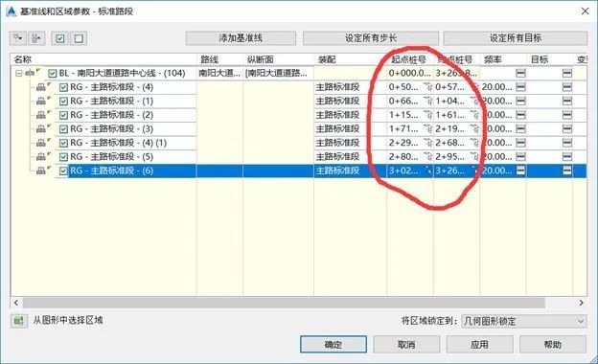Viewport: 598px width, 364px height.
Task: Click 确定 button
Action: click(333, 345)
